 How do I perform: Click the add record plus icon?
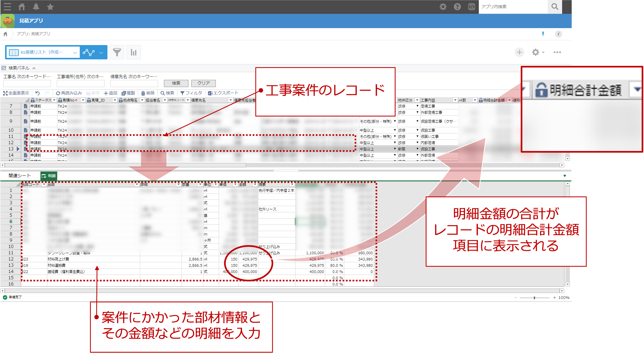[x=519, y=52]
